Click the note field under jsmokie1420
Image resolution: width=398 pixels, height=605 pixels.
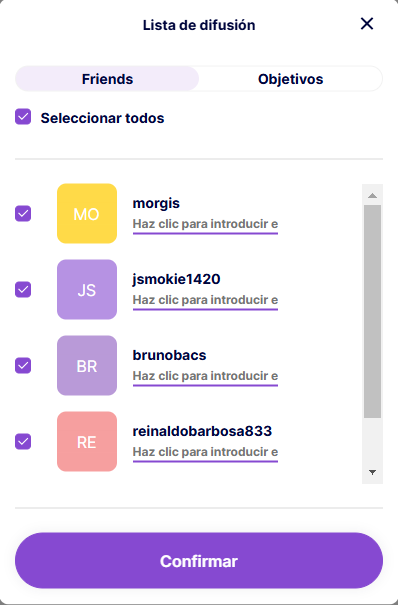point(205,300)
